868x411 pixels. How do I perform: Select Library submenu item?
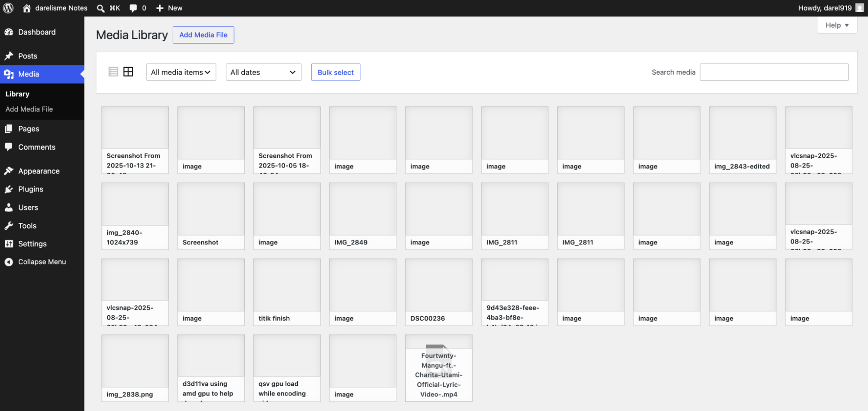coord(17,94)
